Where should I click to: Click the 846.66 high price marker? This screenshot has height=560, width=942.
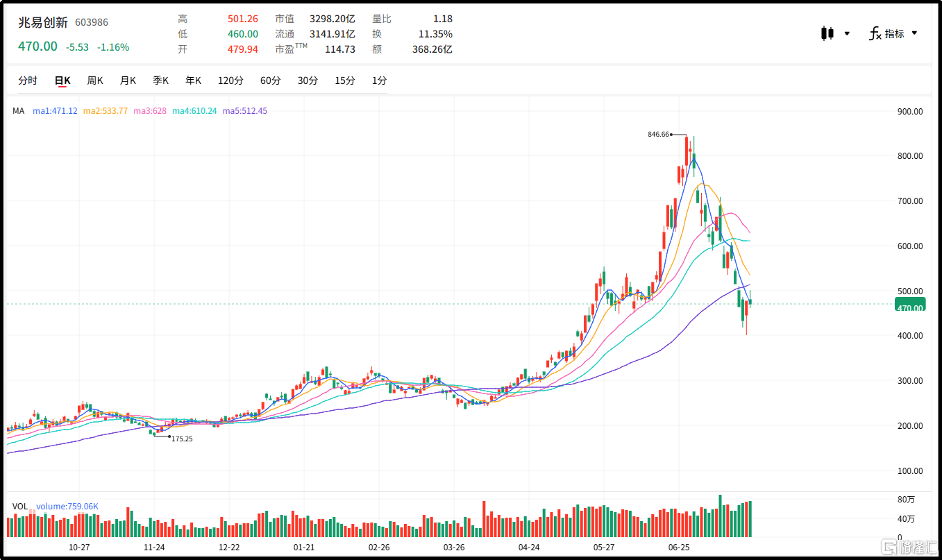pos(658,135)
